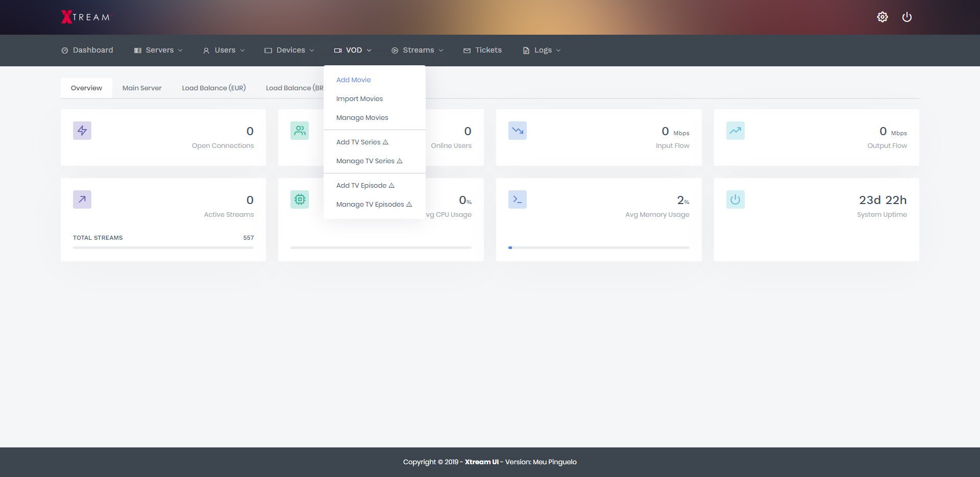Click the Total Streams progress bar
Viewport: 980px width, 477px height.
click(x=163, y=247)
